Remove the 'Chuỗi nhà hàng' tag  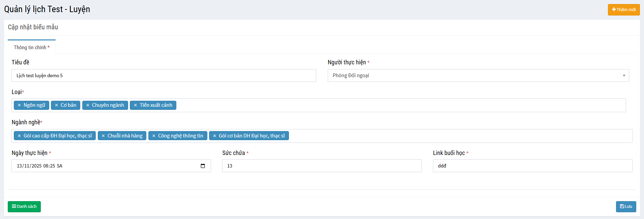[103, 136]
